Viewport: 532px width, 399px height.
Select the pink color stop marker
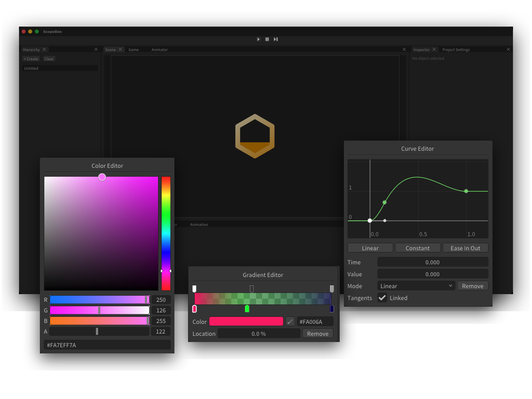(x=195, y=309)
